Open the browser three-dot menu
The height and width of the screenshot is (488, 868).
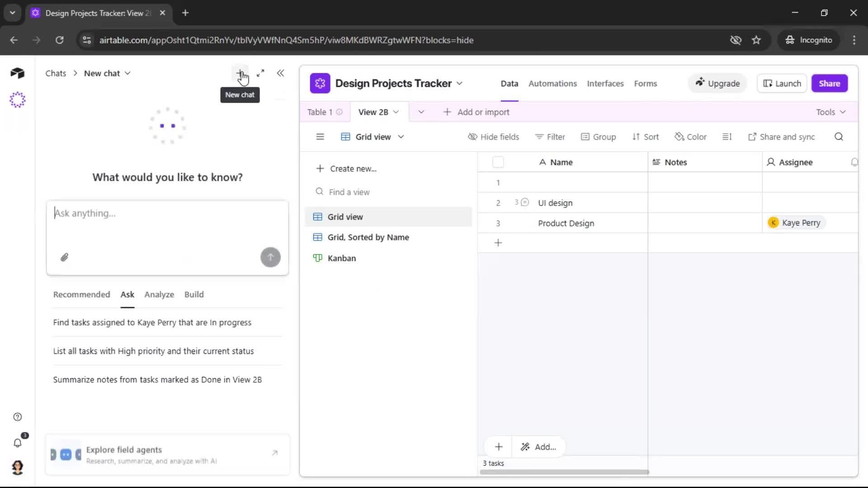click(854, 40)
